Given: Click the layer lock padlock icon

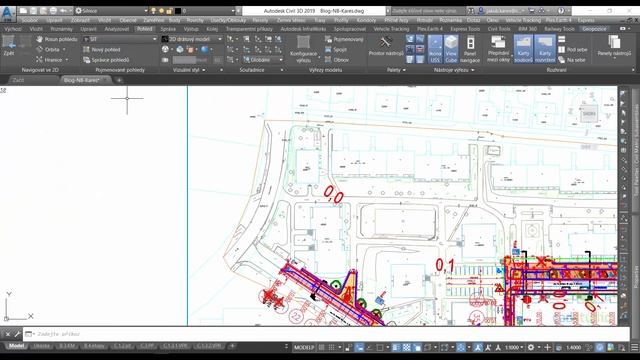Looking at the screenshot, I should click(169, 11).
